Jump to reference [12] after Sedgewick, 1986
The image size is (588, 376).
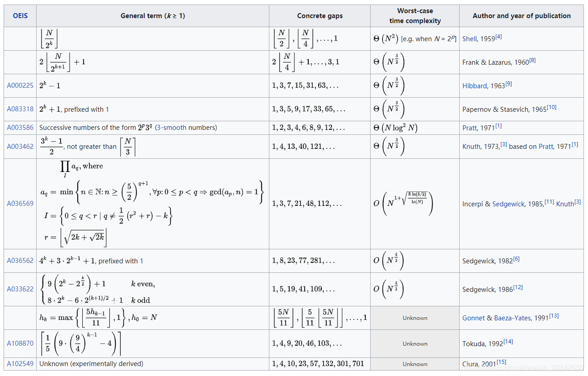click(518, 287)
